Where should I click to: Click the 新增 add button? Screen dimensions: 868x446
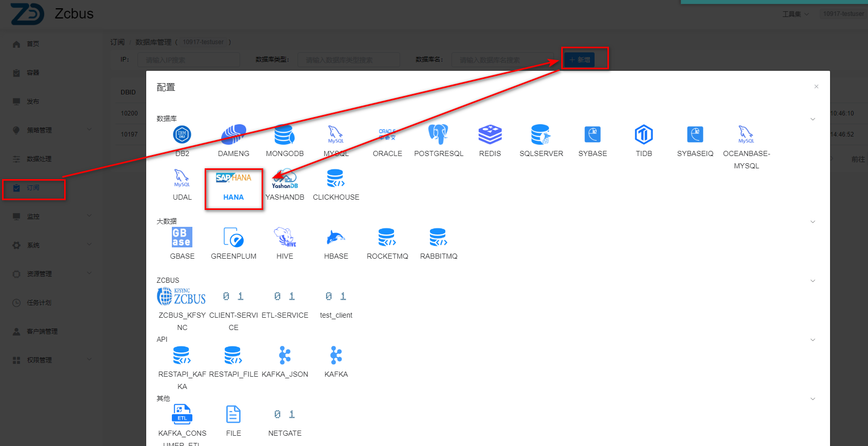579,60
